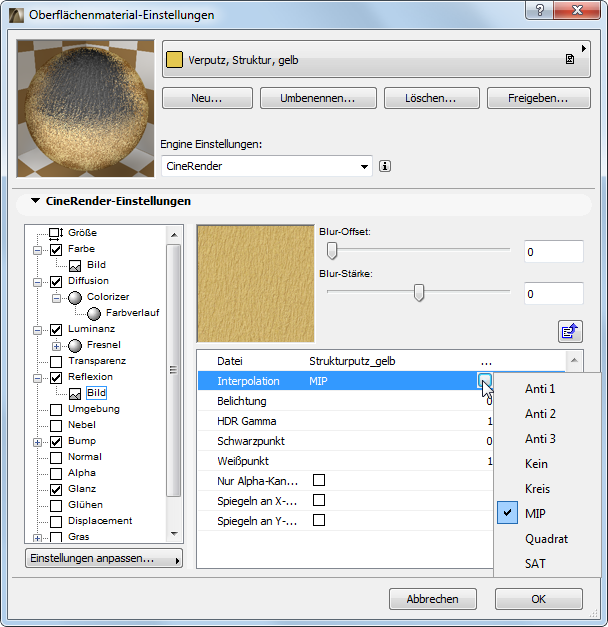Collapse the CineRender-Einstellungen section
Screen dimensions: 608x627
pos(36,201)
